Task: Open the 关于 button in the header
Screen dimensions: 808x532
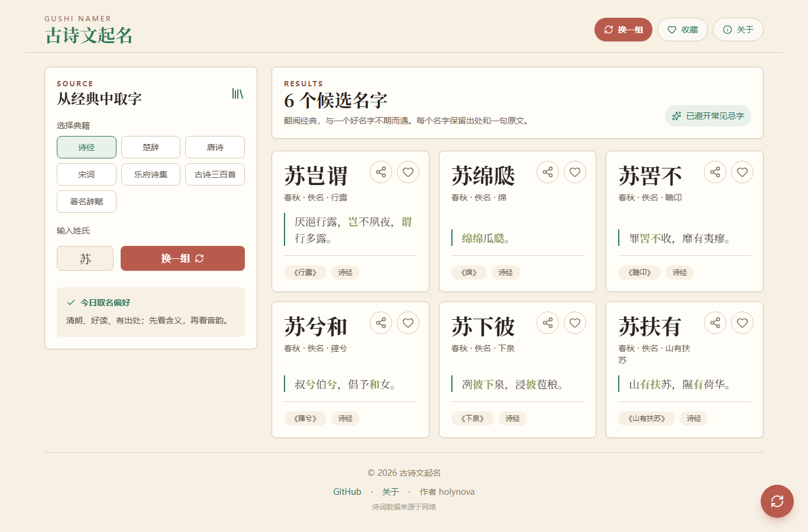Action: (738, 30)
